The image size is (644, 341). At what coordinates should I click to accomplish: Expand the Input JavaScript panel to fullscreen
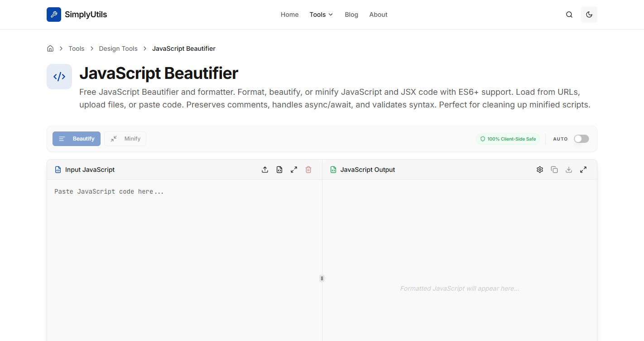294,170
